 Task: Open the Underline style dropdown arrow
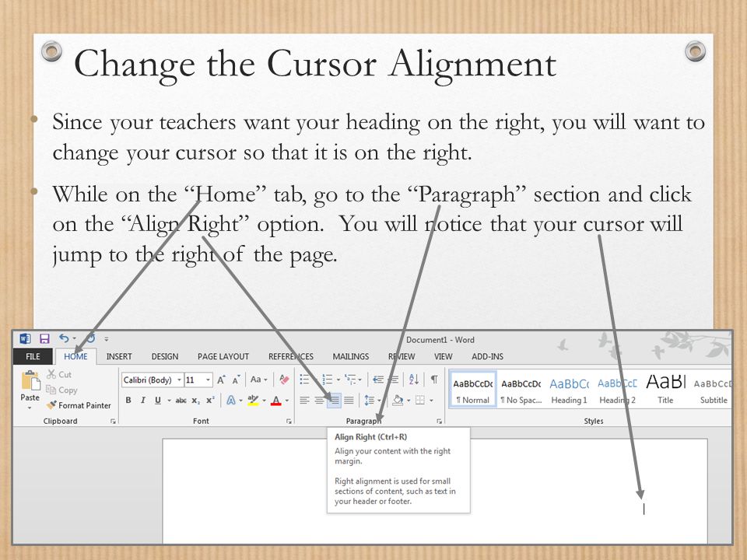tap(169, 401)
